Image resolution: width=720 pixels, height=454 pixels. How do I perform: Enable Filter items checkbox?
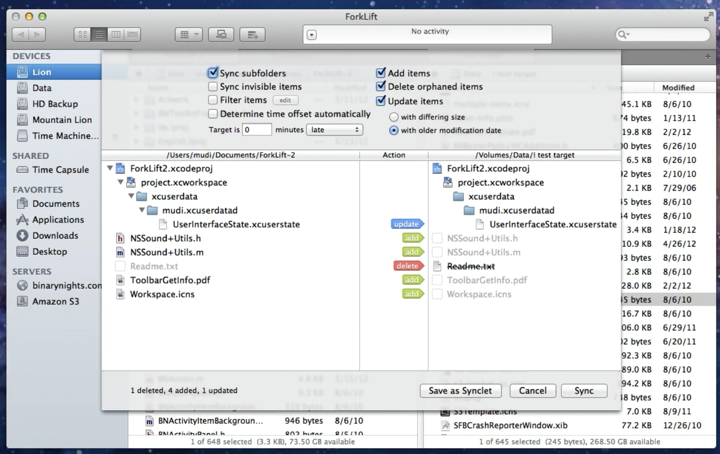point(213,100)
